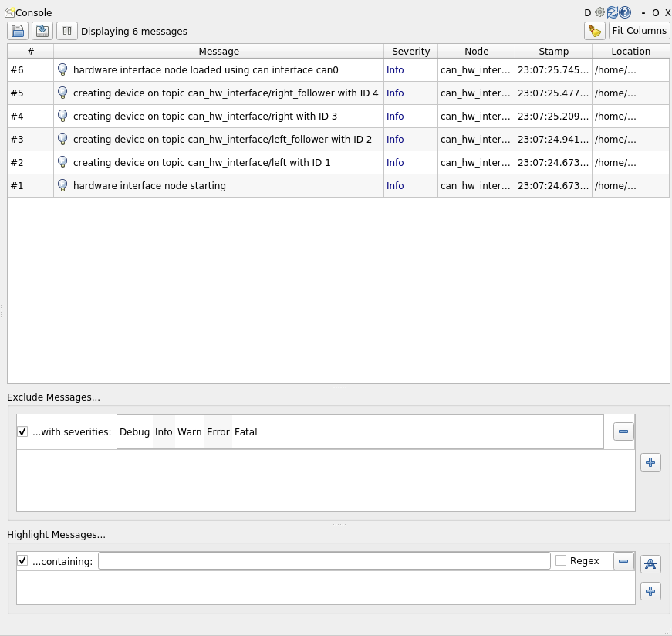This screenshot has width=672, height=636.
Task: Add a new highlight filter with plus
Action: tap(650, 591)
